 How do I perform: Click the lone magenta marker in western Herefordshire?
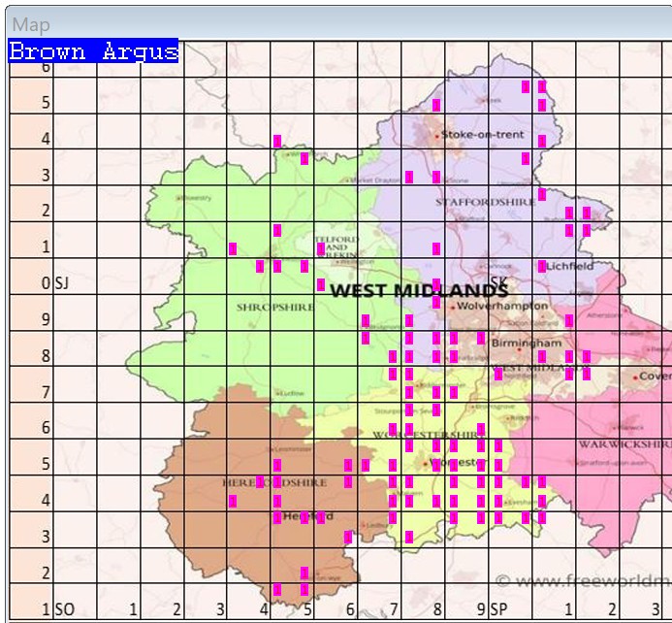tap(233, 501)
